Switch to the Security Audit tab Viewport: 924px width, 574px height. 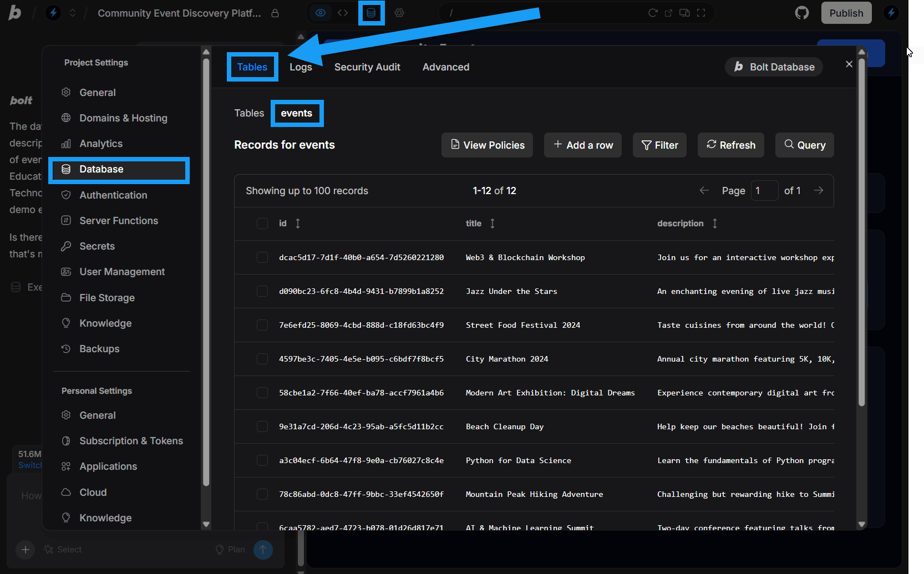pos(367,67)
